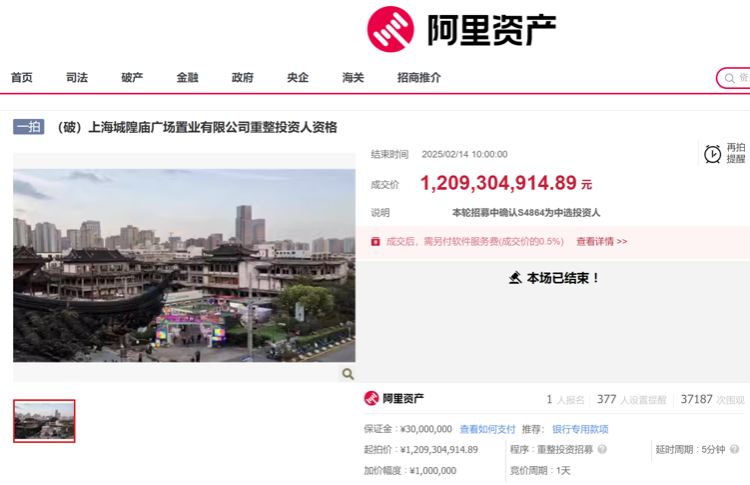750x485 pixels.
Task: Click the help icon beside 重整投资招募
Action: (x=602, y=449)
